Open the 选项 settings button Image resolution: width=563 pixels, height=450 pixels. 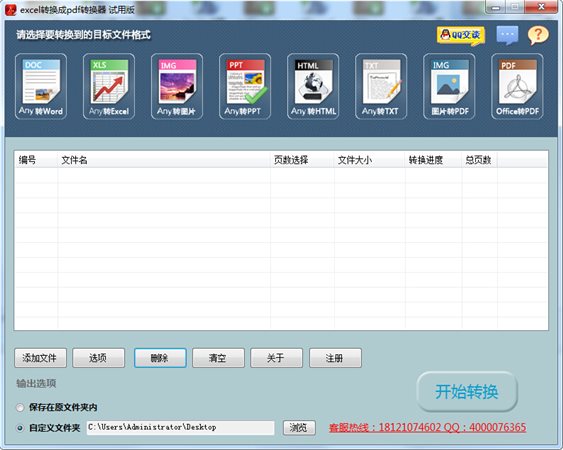(98, 358)
